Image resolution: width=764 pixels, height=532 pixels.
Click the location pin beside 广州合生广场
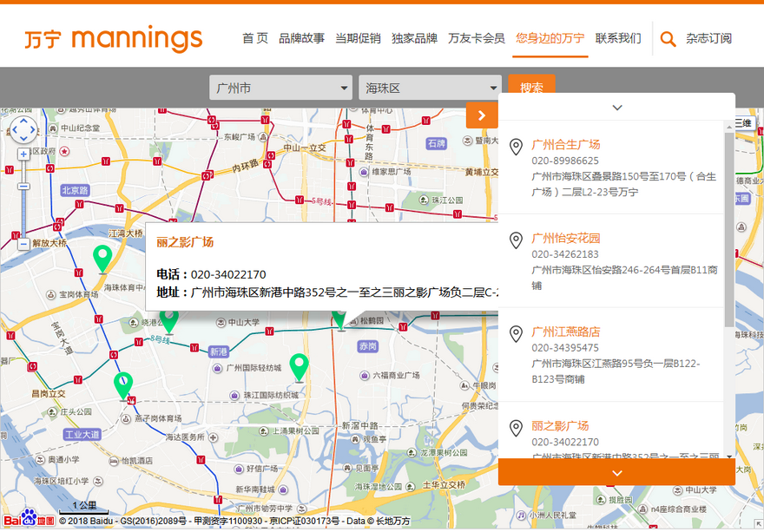[x=516, y=147]
